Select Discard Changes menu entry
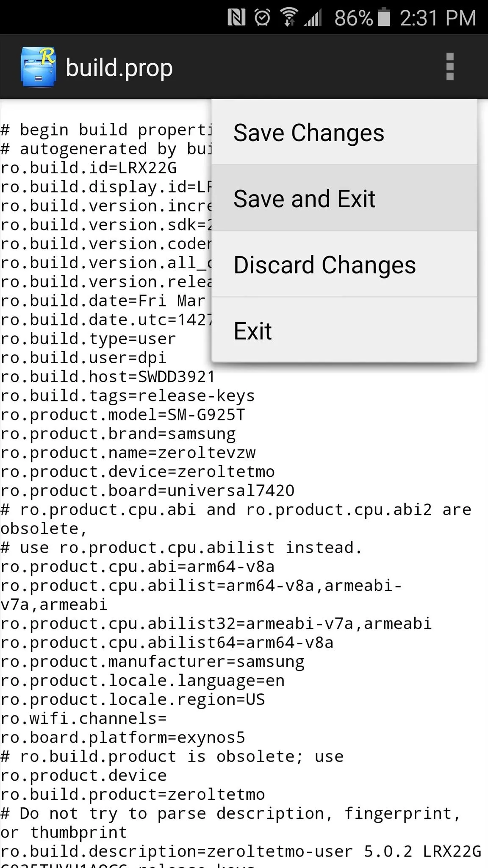Screen dimensions: 488x868 (x=344, y=264)
